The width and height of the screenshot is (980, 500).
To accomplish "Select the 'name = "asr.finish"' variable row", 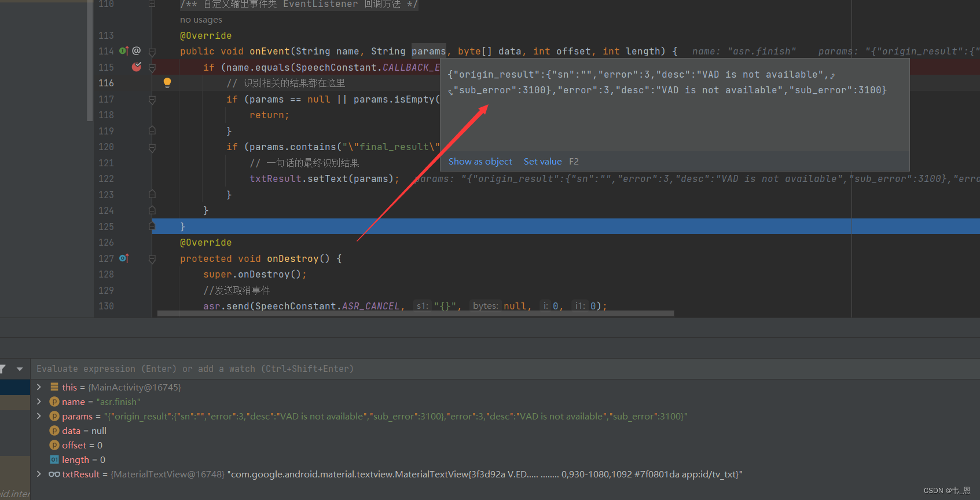I will pos(505,402).
